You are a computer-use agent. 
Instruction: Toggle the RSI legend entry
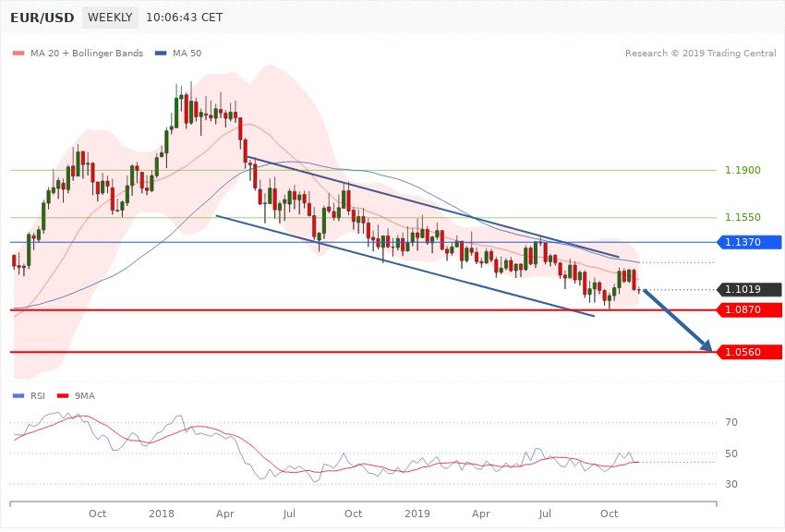click(x=30, y=396)
